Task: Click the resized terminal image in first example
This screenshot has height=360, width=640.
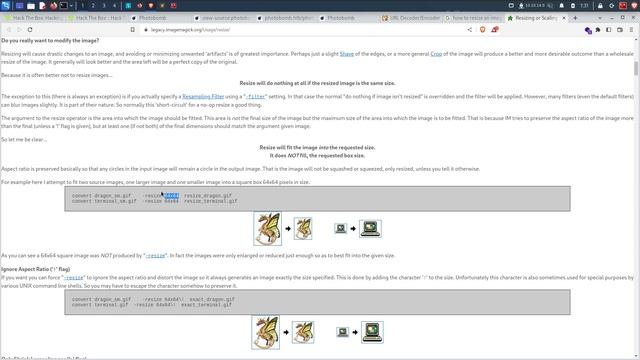Action: [x=370, y=229]
